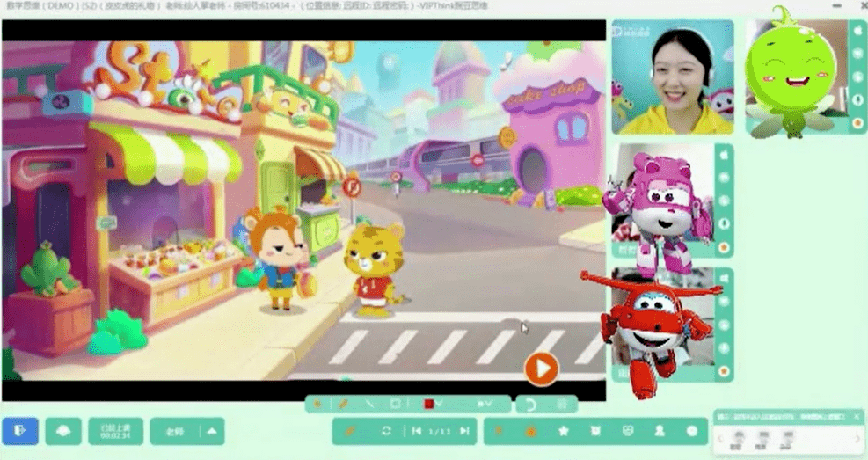Click the orange round reward icon beside the star

click(531, 431)
